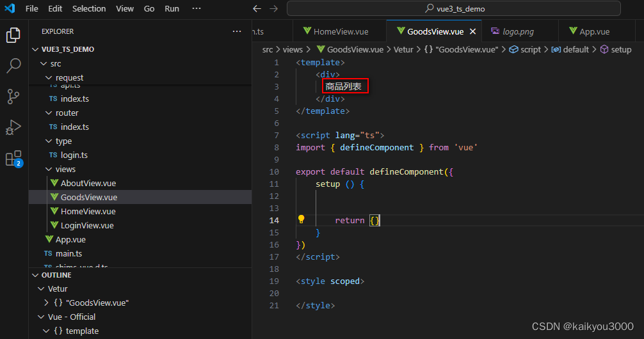Click the vue3_ts_demo command center search
644x339 pixels.
click(453, 8)
